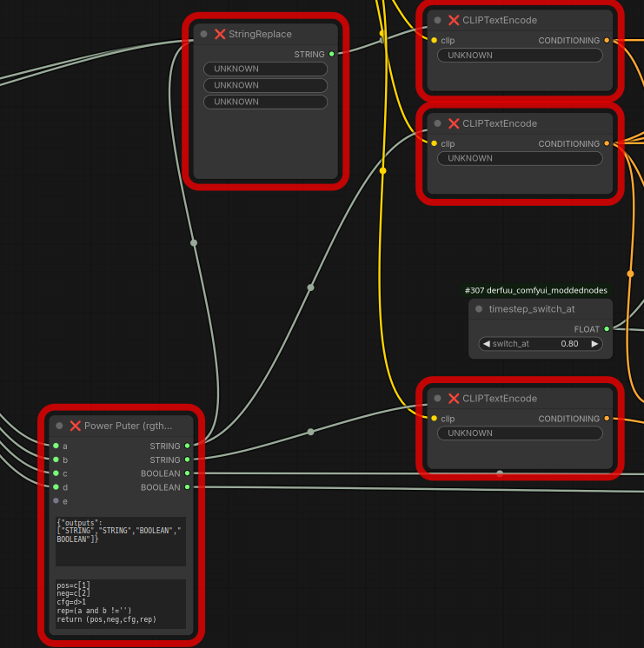This screenshot has height=648, width=644.
Task: Click the #307 derfuu_comfyui_moddednodes badge
Action: click(x=536, y=290)
